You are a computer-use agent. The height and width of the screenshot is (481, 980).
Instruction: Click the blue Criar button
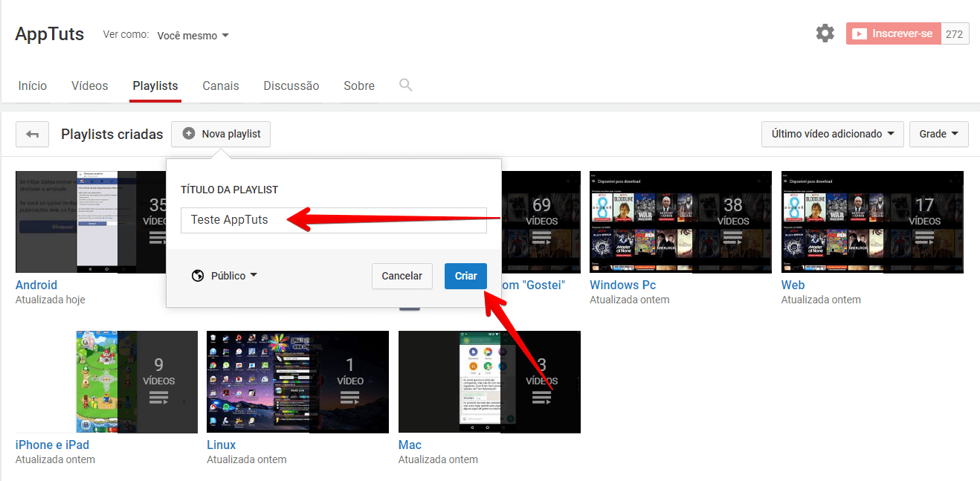click(465, 276)
